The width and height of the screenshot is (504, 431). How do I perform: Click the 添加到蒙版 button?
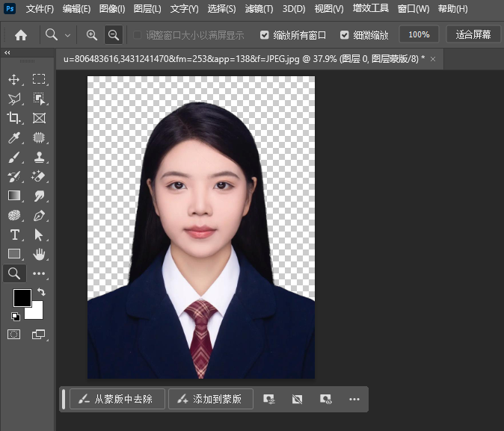point(210,400)
